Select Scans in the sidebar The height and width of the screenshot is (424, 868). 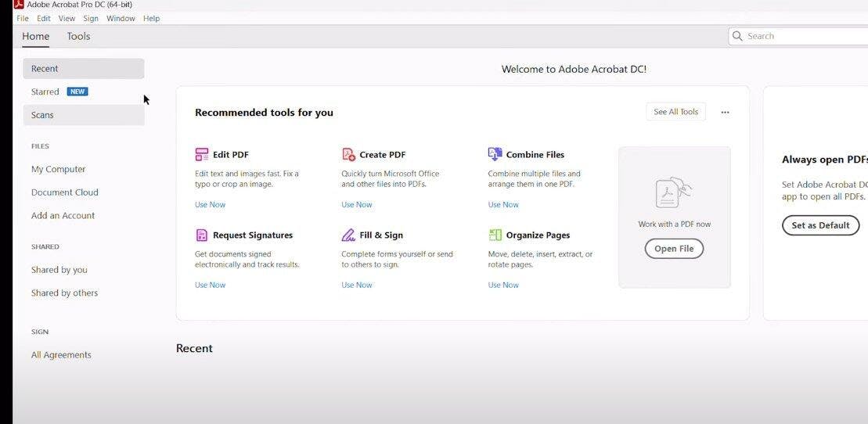(x=84, y=115)
